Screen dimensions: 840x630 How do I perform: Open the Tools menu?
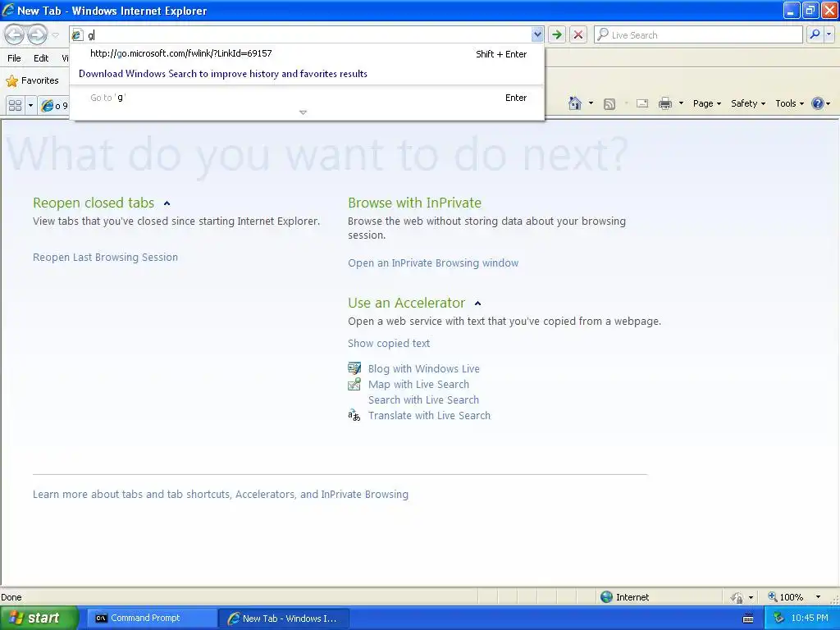[789, 104]
